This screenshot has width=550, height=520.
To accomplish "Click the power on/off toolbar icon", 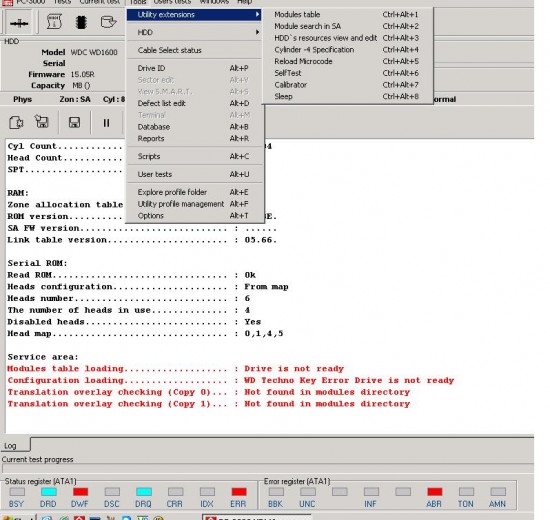I will 19,23.
